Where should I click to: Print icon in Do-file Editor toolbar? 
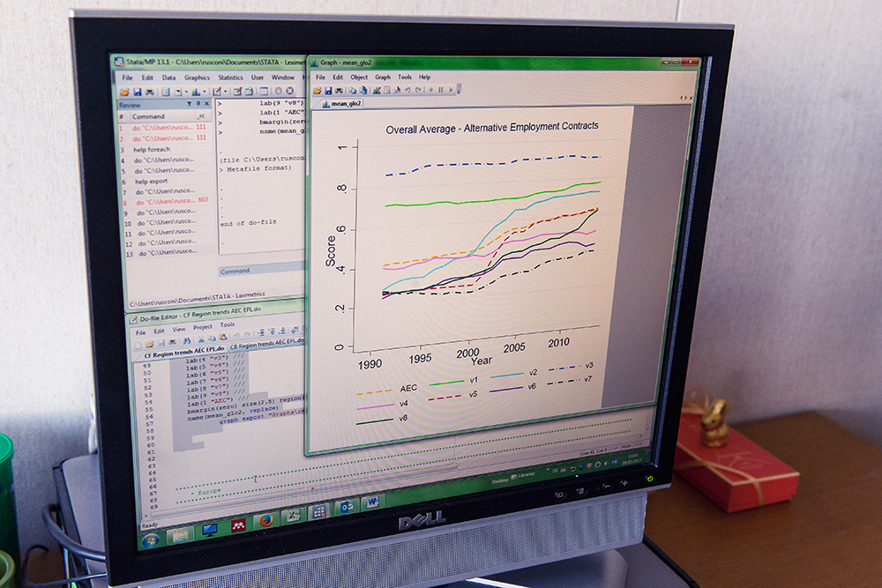[172, 342]
